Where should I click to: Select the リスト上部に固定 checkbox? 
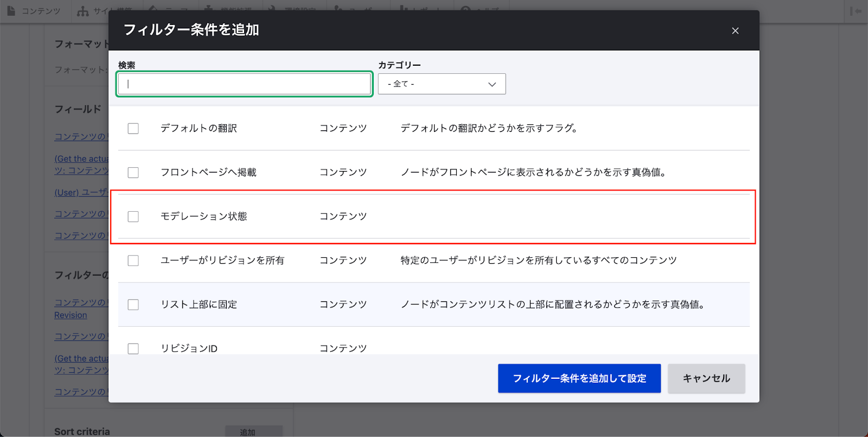(x=133, y=305)
